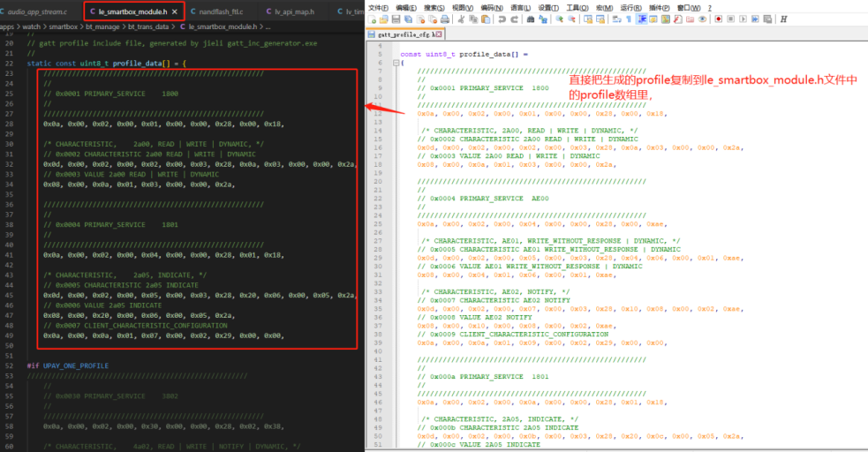
Task: Click the Close document icon in Notepad++ toolbar
Action: pos(421,19)
